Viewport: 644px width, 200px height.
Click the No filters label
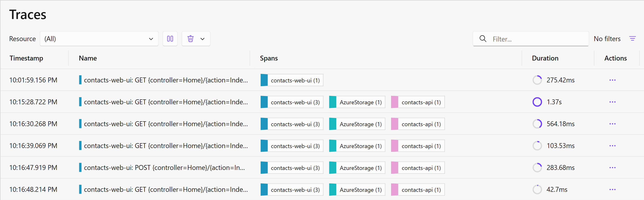pyautogui.click(x=607, y=39)
